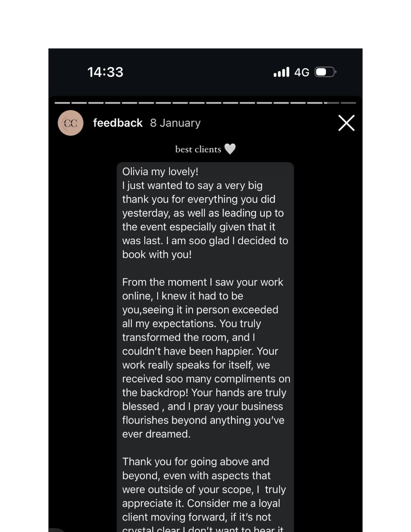
Task: Tap the "the backdrop! Your hands" line
Action: tap(204, 392)
